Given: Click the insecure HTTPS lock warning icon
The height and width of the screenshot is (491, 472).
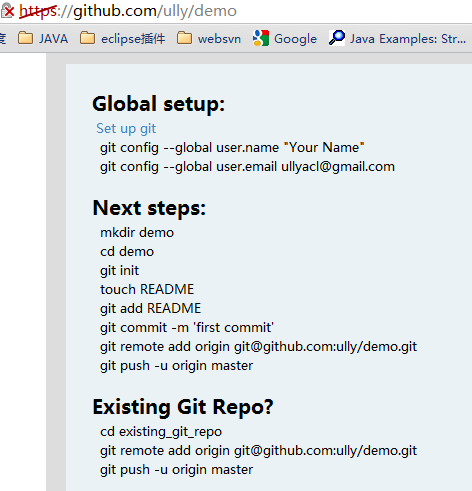Looking at the screenshot, I should click(7, 11).
